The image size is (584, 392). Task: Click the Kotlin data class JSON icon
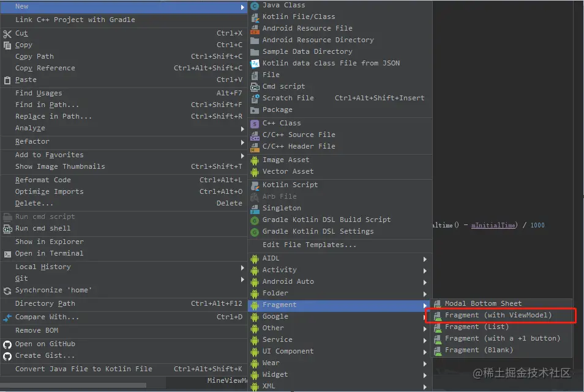[255, 63]
